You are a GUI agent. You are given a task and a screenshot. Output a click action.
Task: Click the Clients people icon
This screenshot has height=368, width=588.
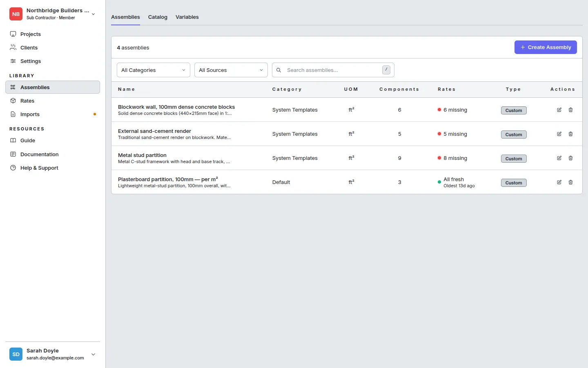pos(13,47)
